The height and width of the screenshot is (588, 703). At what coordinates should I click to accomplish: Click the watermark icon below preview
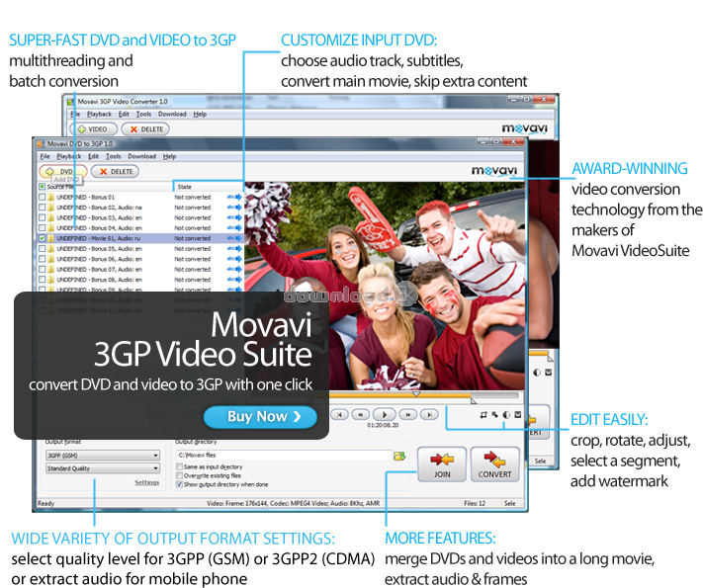tap(518, 414)
